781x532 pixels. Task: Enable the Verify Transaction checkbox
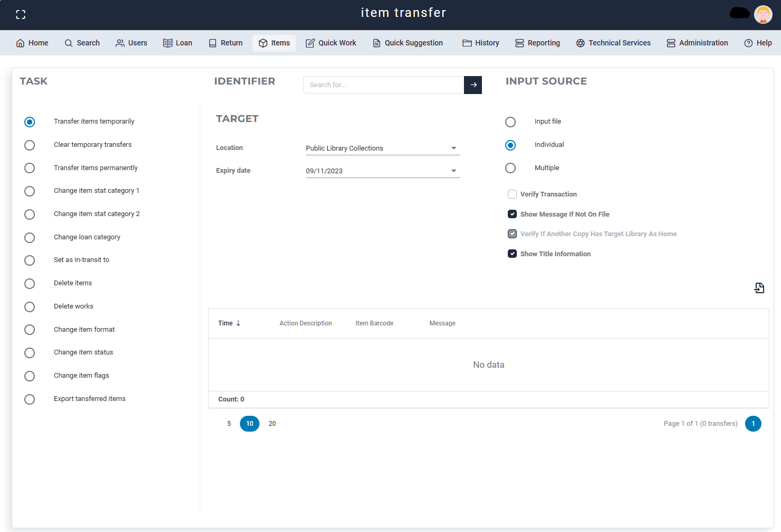512,194
